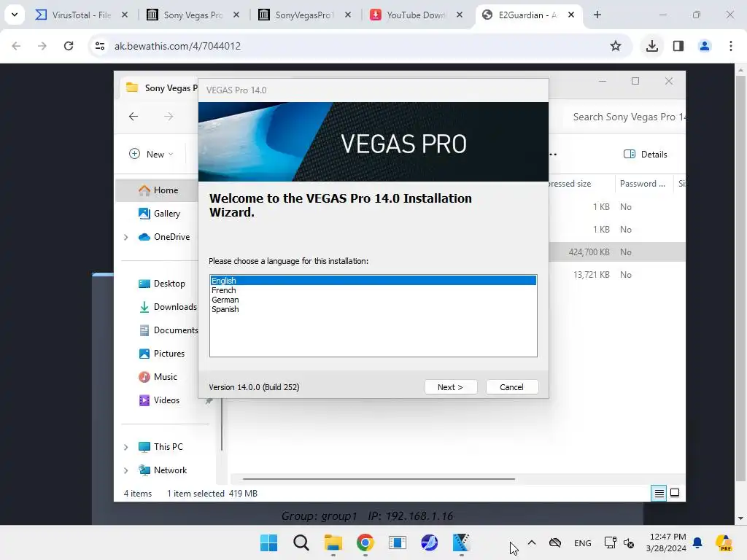This screenshot has height=560, width=747.
Task: Open notifications bell in taskbar
Action: pyautogui.click(x=697, y=542)
